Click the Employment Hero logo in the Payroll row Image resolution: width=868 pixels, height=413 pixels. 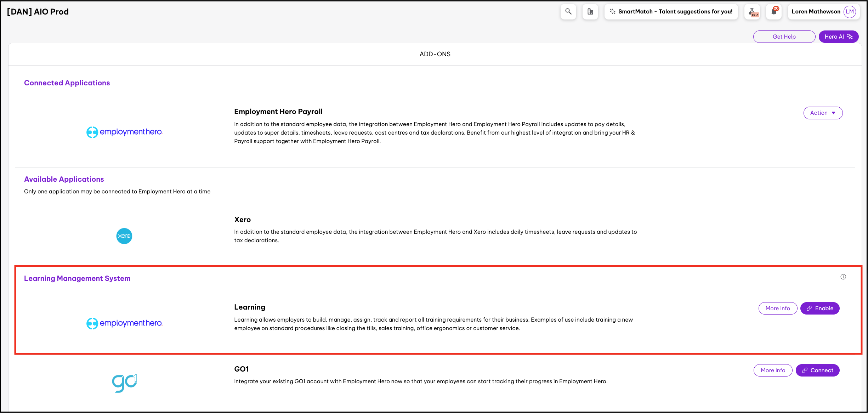coord(124,132)
